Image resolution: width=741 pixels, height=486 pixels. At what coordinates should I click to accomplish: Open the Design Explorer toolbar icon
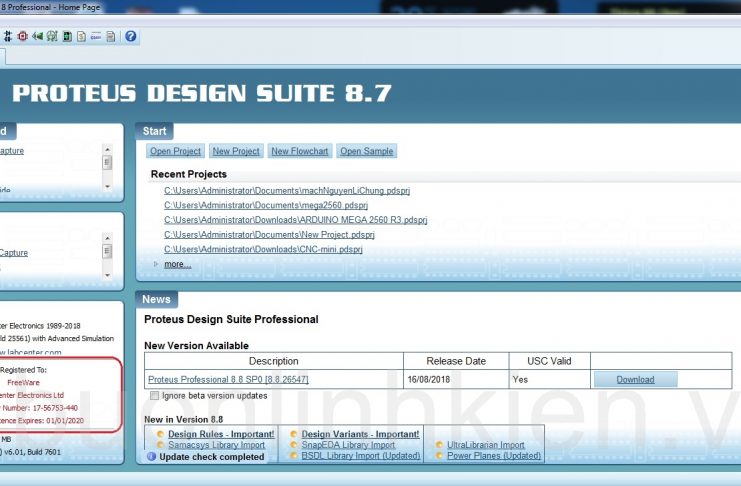point(52,36)
